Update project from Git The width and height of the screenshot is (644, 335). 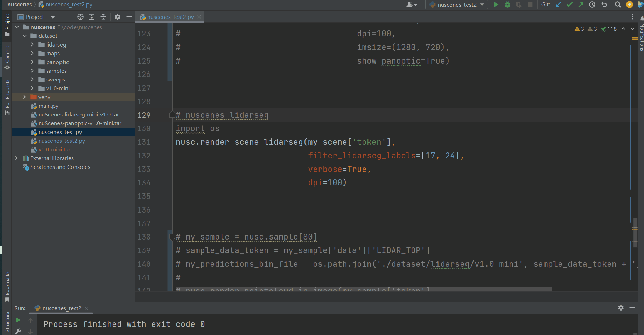[559, 5]
